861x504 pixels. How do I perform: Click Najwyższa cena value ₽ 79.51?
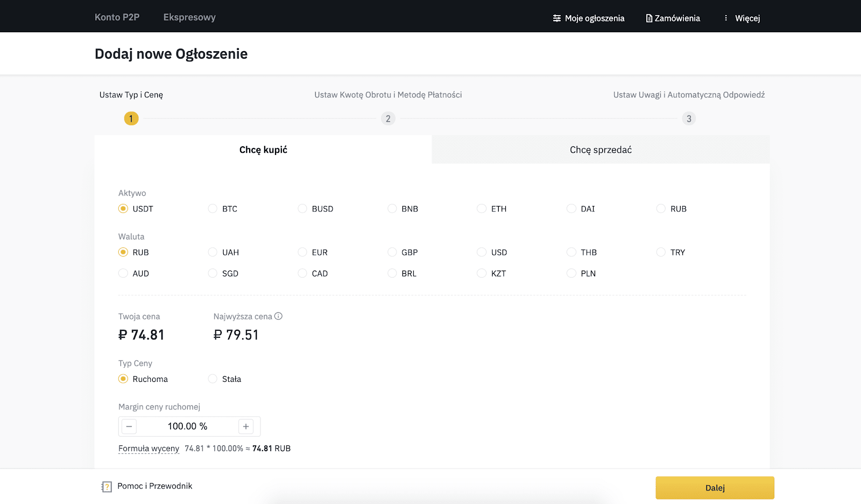point(236,335)
